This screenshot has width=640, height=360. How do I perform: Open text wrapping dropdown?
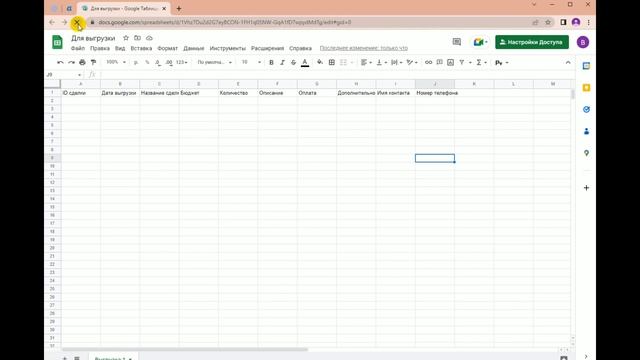(396, 62)
